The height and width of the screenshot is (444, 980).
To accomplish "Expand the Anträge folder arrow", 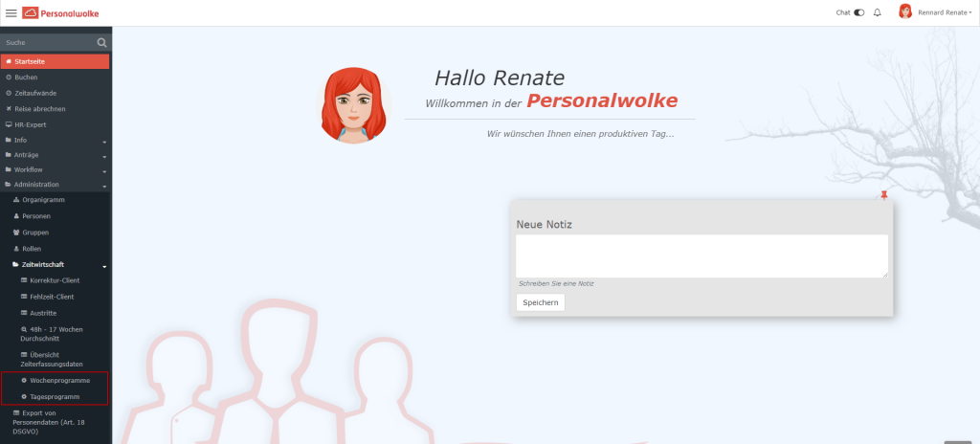I will click(x=104, y=156).
